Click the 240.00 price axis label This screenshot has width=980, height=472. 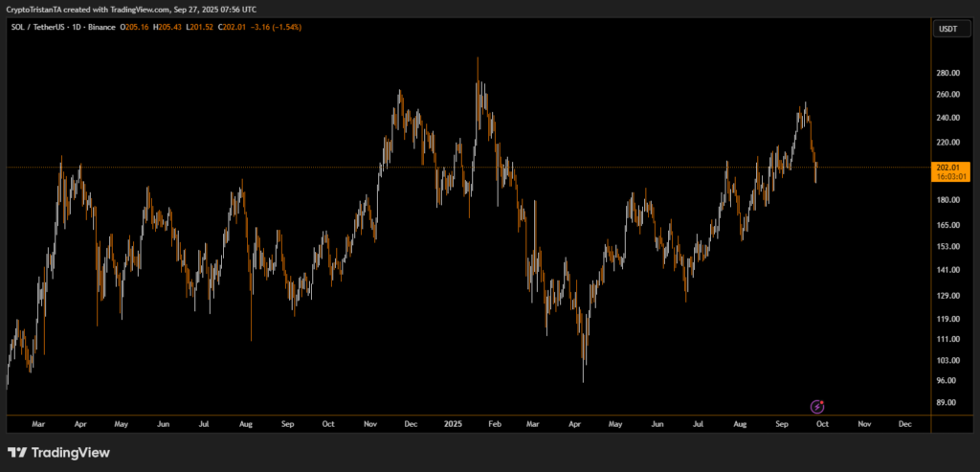947,119
